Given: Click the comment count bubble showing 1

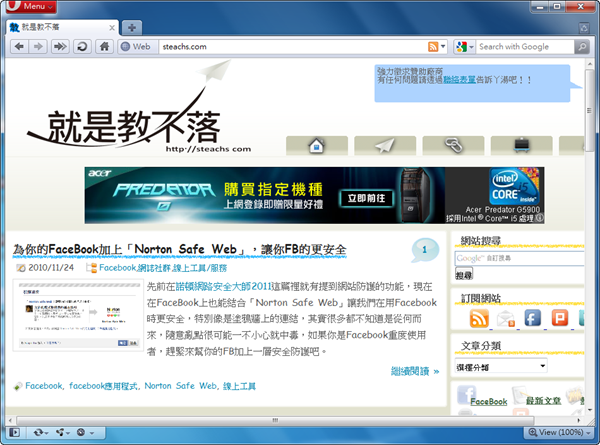Looking at the screenshot, I should 425,250.
